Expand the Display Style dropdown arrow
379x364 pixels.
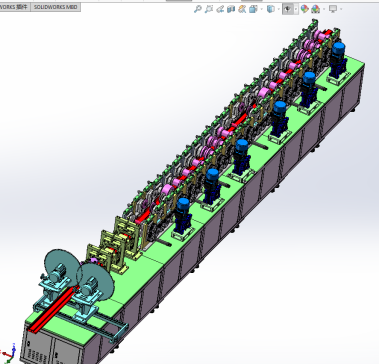(x=279, y=9)
